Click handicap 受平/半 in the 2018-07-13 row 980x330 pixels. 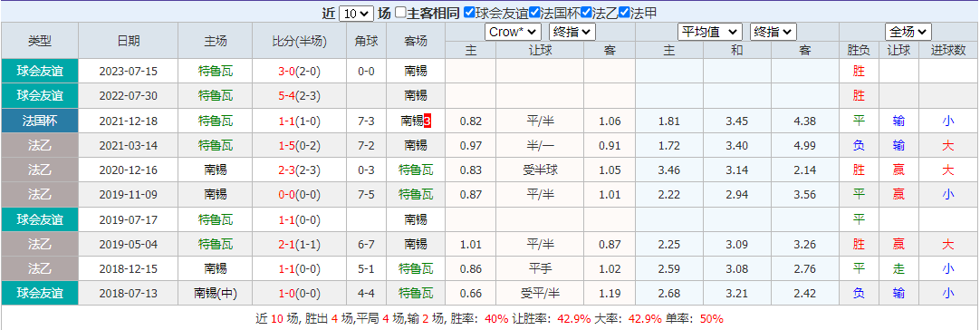[x=540, y=293]
